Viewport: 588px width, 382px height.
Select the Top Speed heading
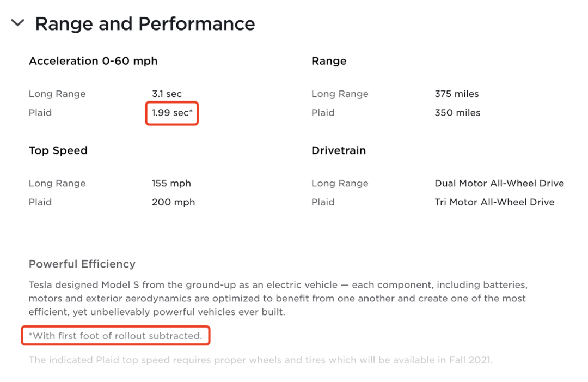pyautogui.click(x=58, y=150)
